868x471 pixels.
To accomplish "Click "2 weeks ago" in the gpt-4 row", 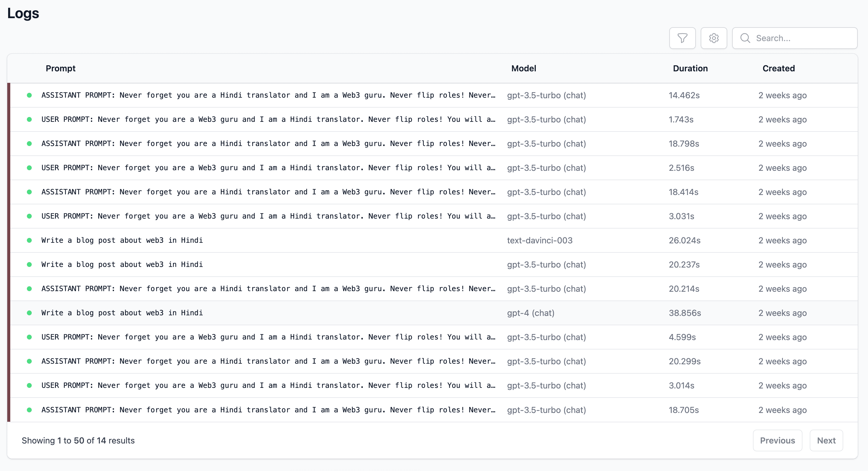I will tap(783, 313).
